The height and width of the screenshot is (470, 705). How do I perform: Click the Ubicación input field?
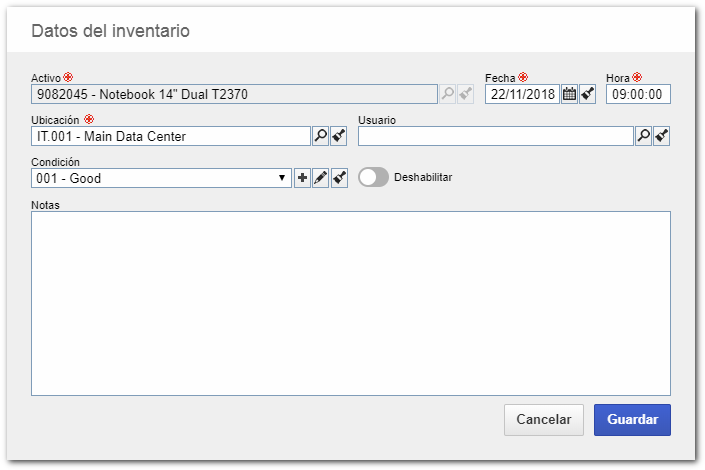(171, 136)
